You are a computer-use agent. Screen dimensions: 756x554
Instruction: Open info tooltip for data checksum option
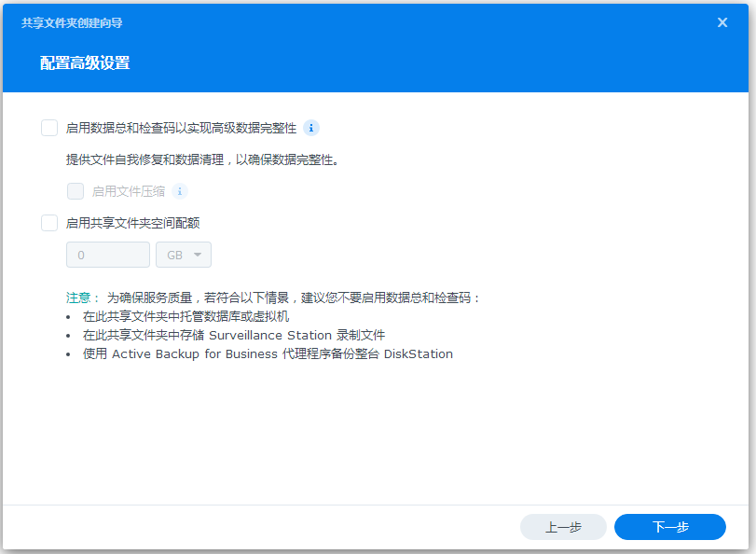pos(312,128)
